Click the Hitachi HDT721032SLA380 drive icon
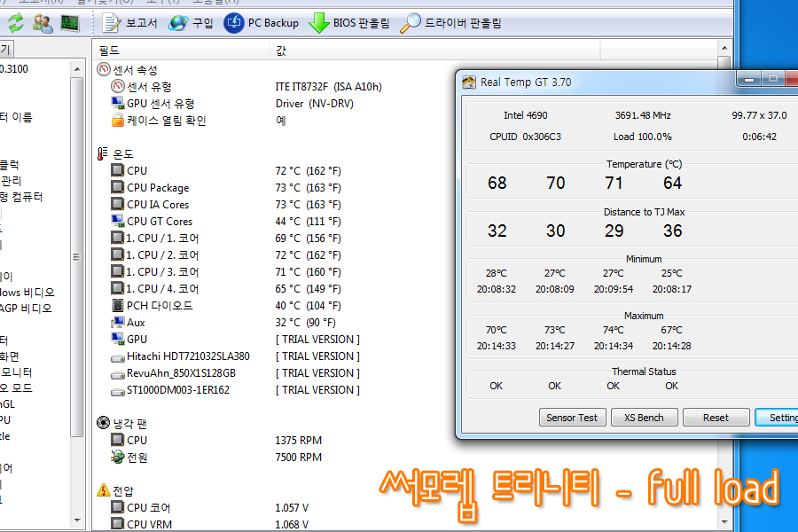The height and width of the screenshot is (532, 798). pos(118,358)
